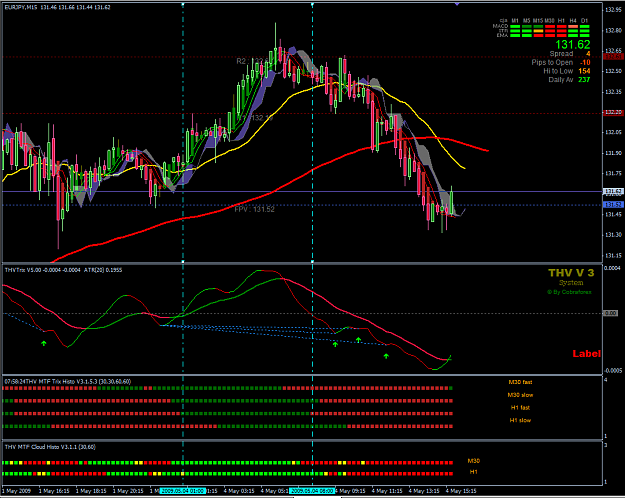
Task: Click the Hi to Low label
Action: pos(558,71)
